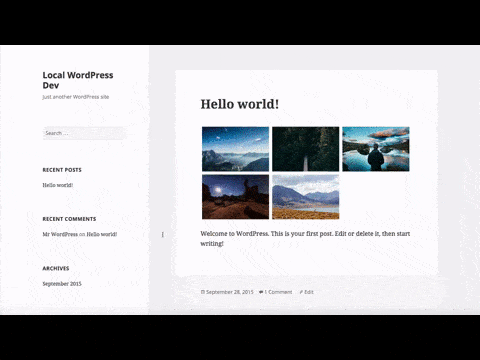The width and height of the screenshot is (480, 360).
Task: Open Hello world! under Recent Posts
Action: 58,185
